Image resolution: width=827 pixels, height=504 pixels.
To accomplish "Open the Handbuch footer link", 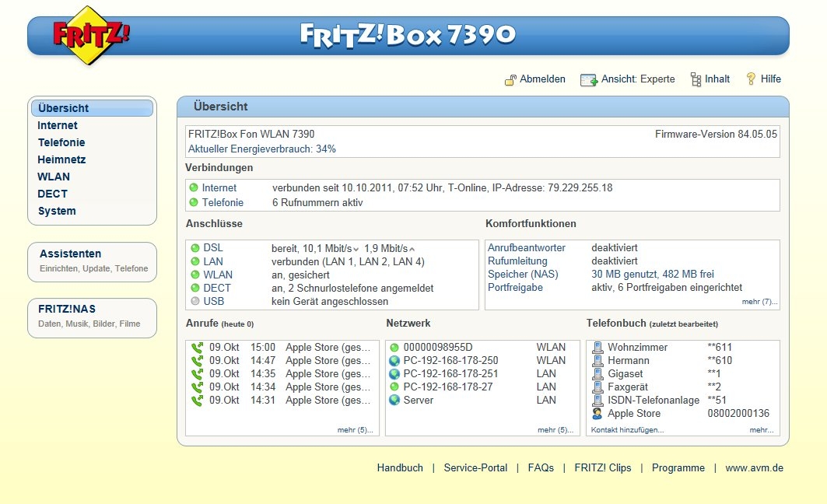I will pos(400,467).
